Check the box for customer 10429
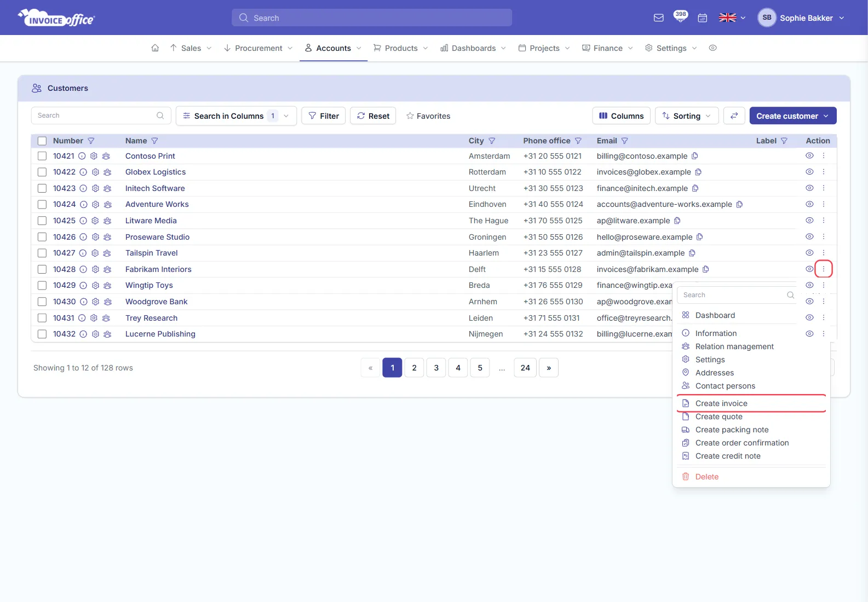The height and width of the screenshot is (602, 868). tap(42, 285)
